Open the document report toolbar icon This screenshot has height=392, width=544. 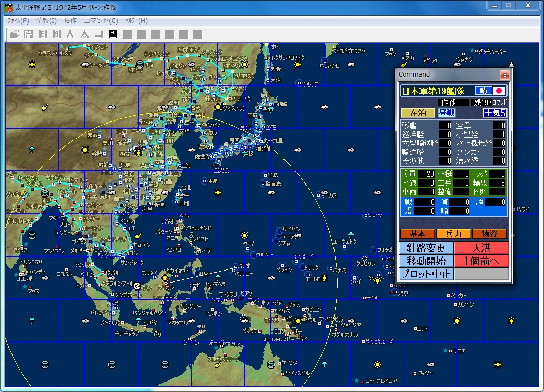(113, 34)
